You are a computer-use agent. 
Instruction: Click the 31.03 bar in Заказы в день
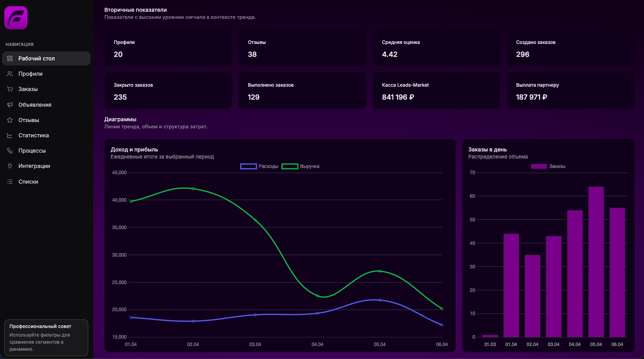(490, 336)
